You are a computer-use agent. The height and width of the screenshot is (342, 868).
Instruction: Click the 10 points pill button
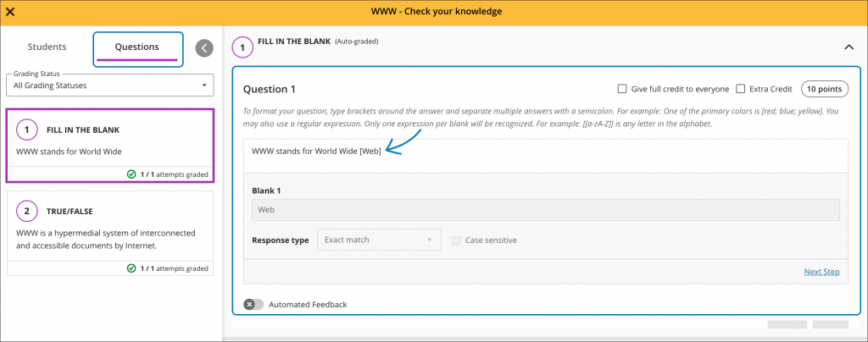[825, 89]
